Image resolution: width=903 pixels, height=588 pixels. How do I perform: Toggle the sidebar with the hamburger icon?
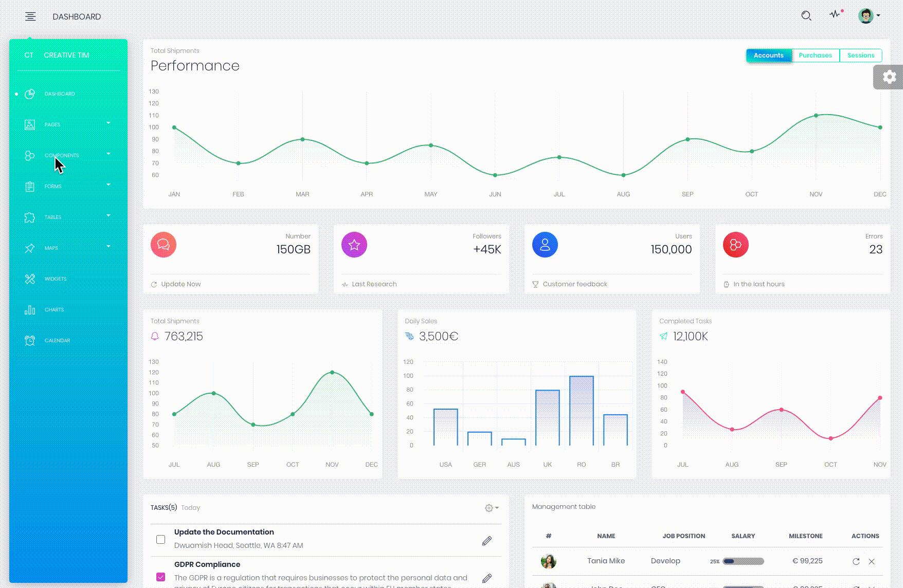point(30,16)
